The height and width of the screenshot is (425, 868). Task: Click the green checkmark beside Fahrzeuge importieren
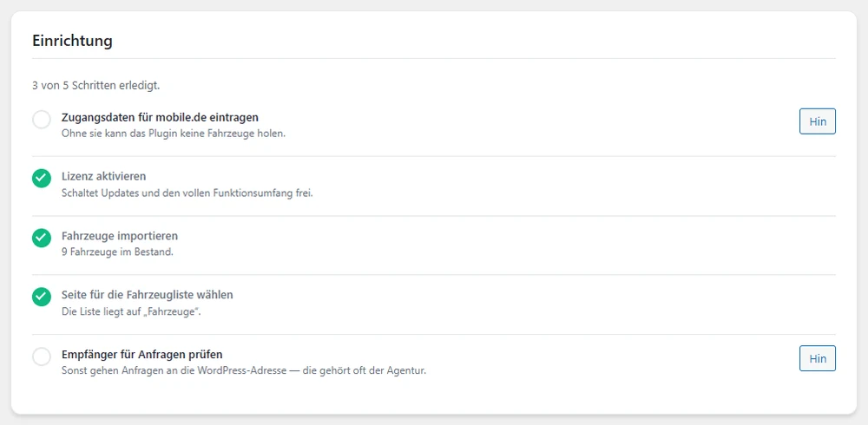(x=42, y=238)
